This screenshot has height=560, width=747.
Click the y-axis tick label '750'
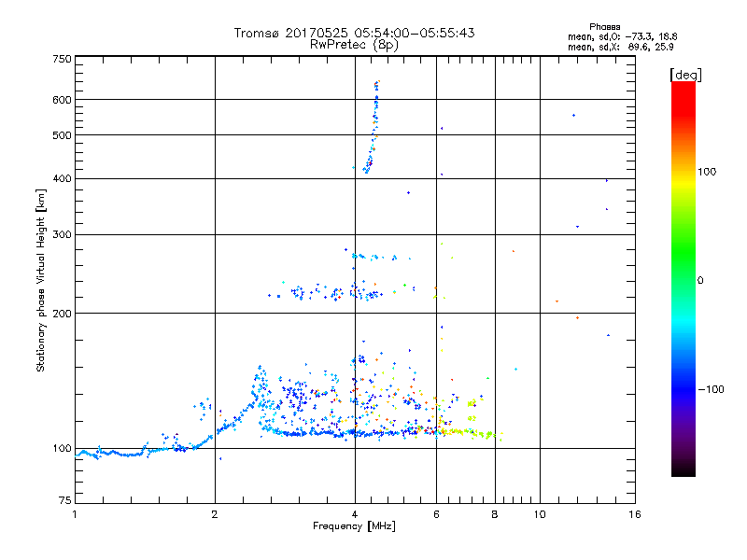62,59
